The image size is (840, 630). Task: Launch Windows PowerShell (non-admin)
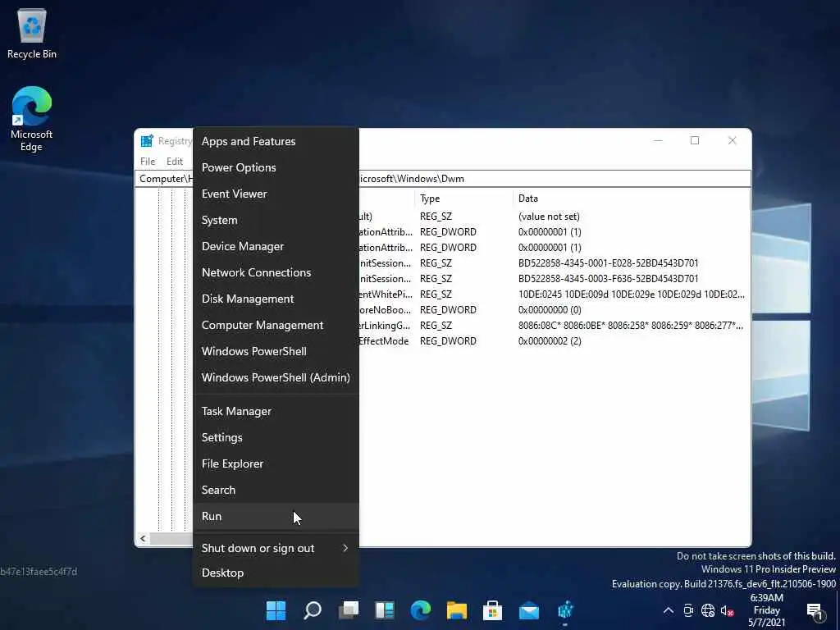276,351
